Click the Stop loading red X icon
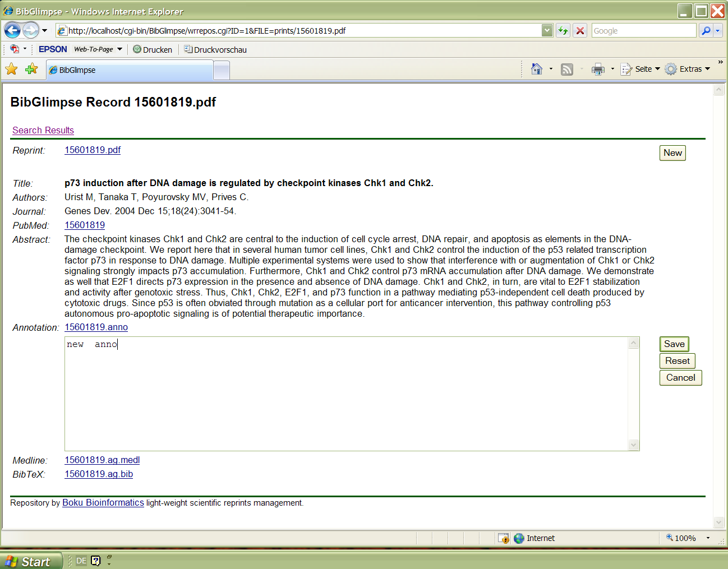 [x=580, y=31]
